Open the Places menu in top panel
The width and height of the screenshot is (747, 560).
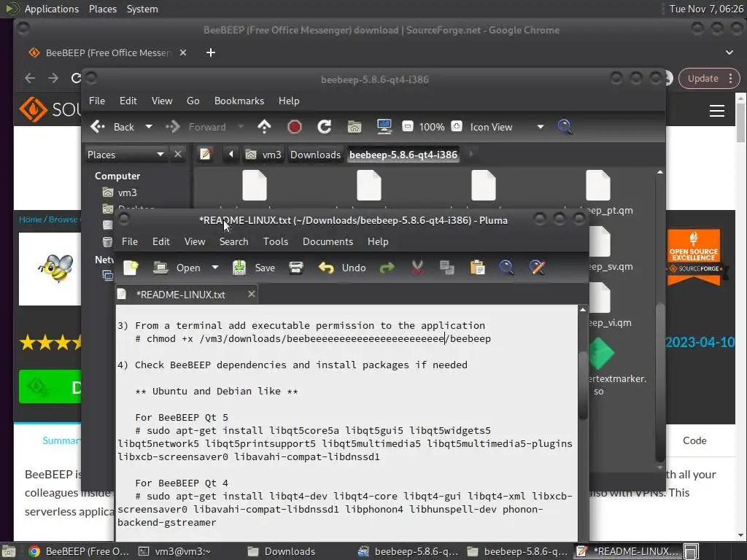[102, 9]
